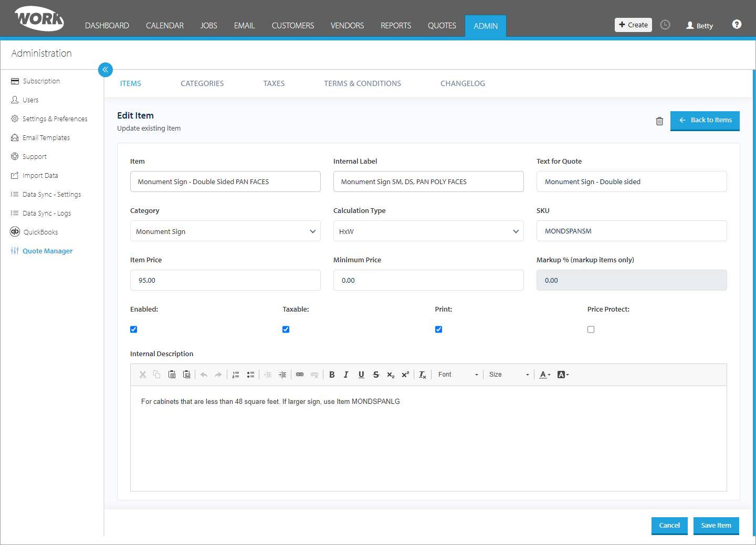Click the remove format icon
Viewport: 756px width, 545px height.
coord(423,375)
